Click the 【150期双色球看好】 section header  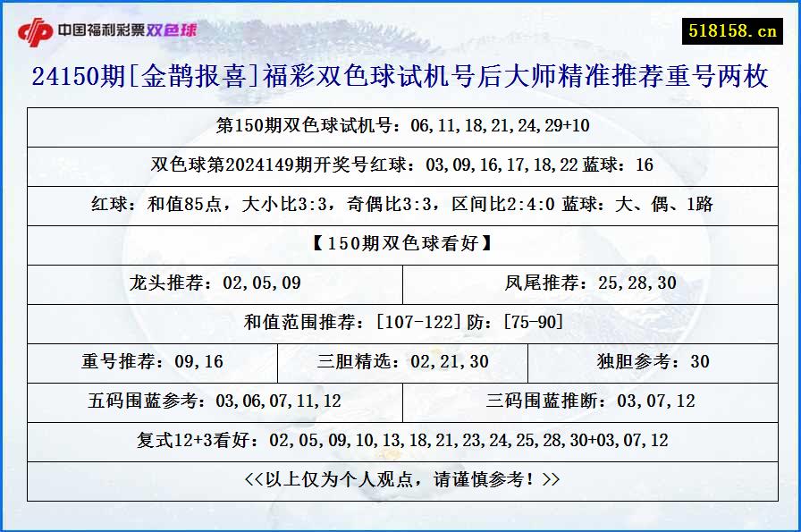pos(400,245)
